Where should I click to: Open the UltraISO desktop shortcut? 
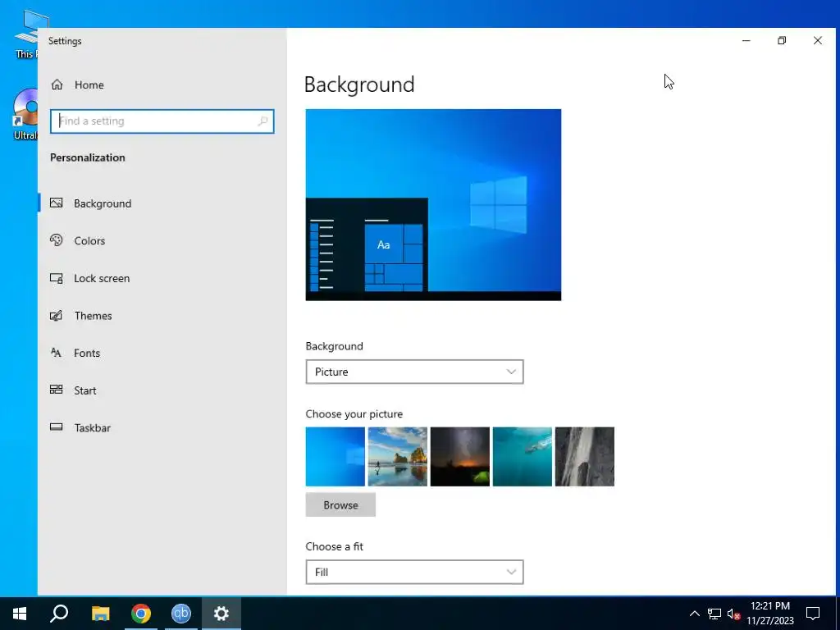25,115
